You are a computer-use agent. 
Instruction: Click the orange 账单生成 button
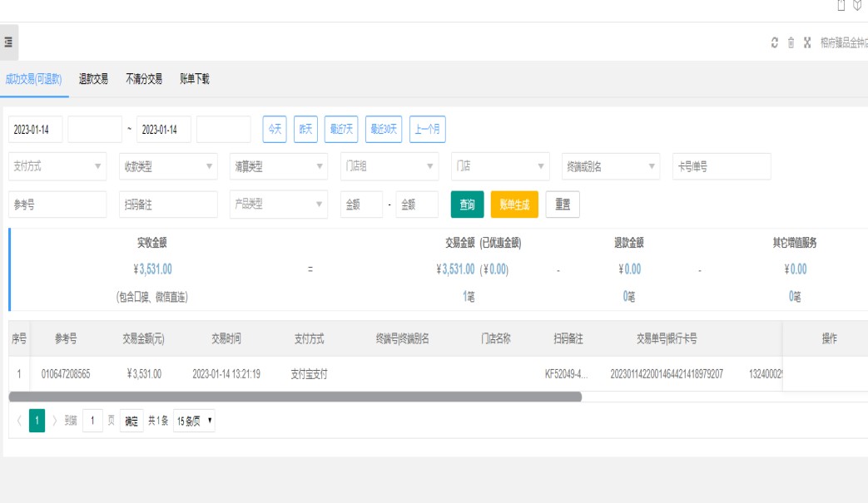click(514, 205)
